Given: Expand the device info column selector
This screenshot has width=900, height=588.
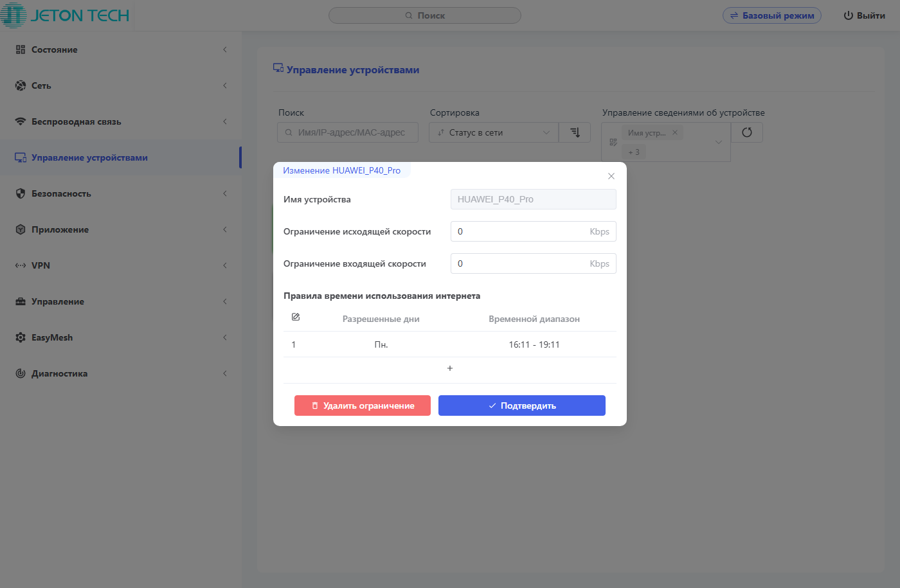Looking at the screenshot, I should [718, 142].
